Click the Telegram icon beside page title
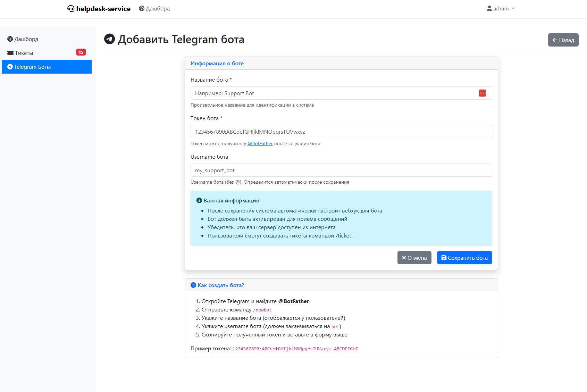Screen dimensions: 587x392 110,39
